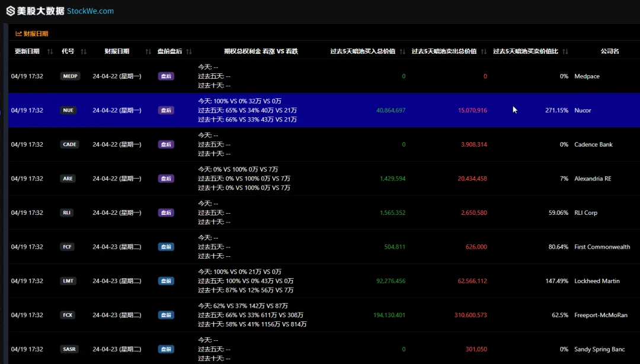Select company name First Commonwealth
The width and height of the screenshot is (640, 364).
(602, 247)
